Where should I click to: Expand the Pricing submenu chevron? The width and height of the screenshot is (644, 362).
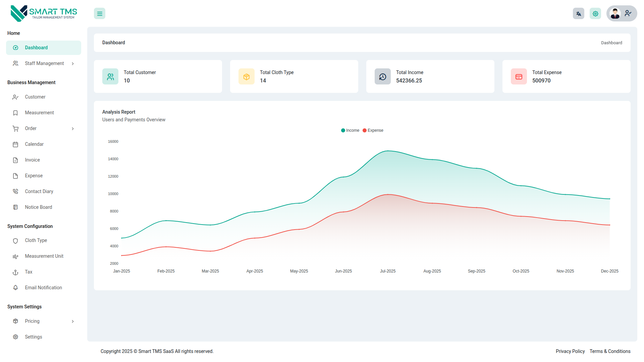click(x=73, y=321)
